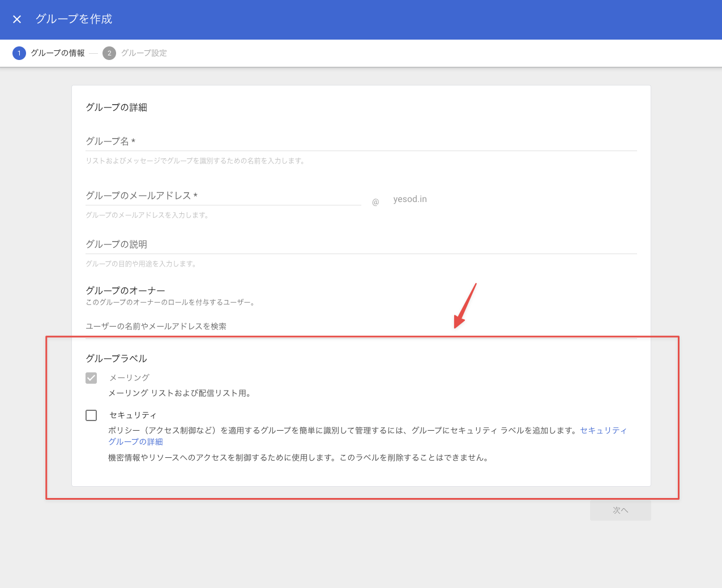
Task: Click the グループの説明 field
Action: coord(361,244)
